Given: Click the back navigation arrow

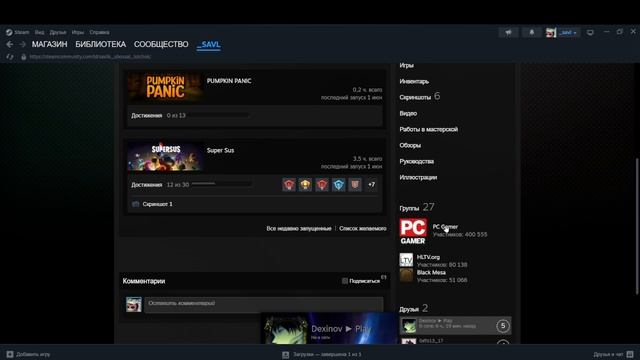Looking at the screenshot, I should point(10,44).
